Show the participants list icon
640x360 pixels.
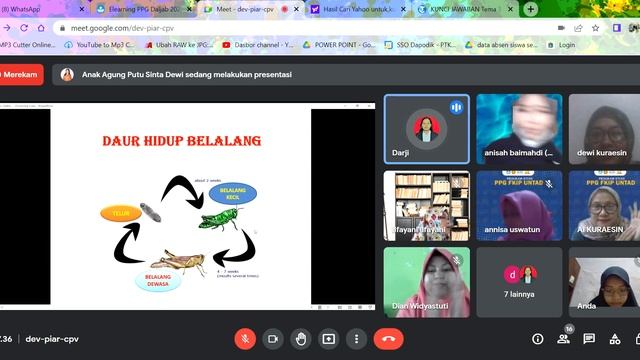564,339
